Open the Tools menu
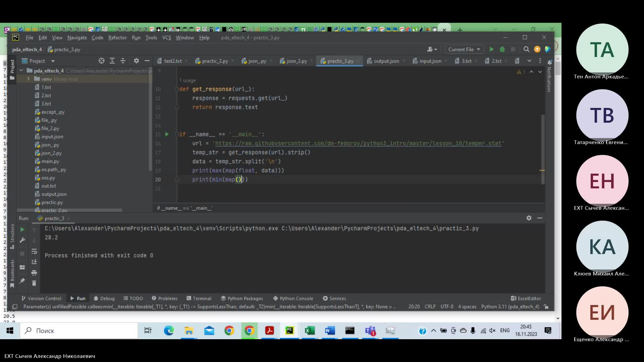 click(151, 38)
